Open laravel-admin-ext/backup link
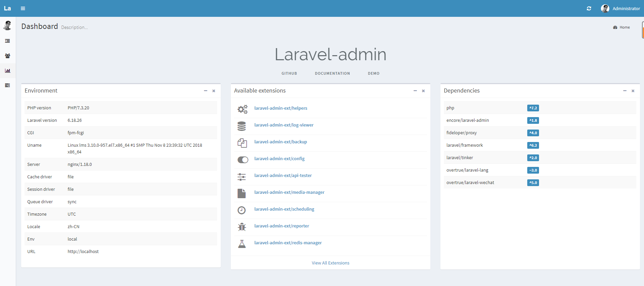The width and height of the screenshot is (644, 286). coord(281,142)
